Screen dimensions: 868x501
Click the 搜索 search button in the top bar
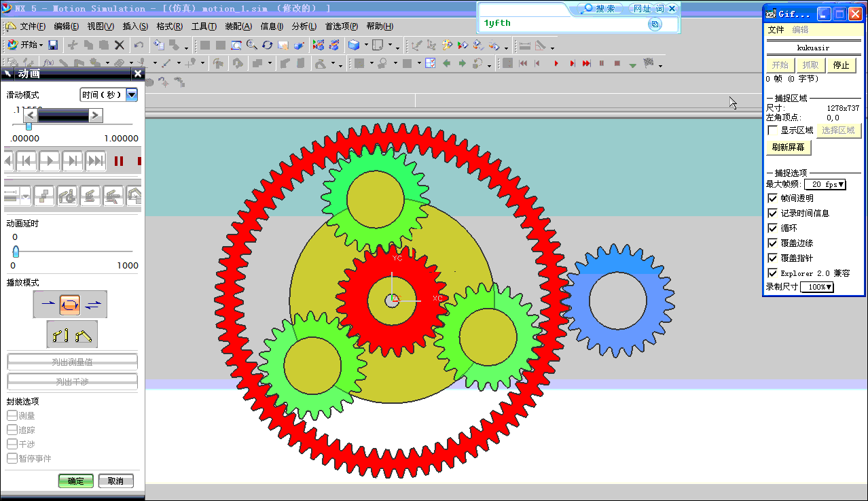tap(600, 9)
